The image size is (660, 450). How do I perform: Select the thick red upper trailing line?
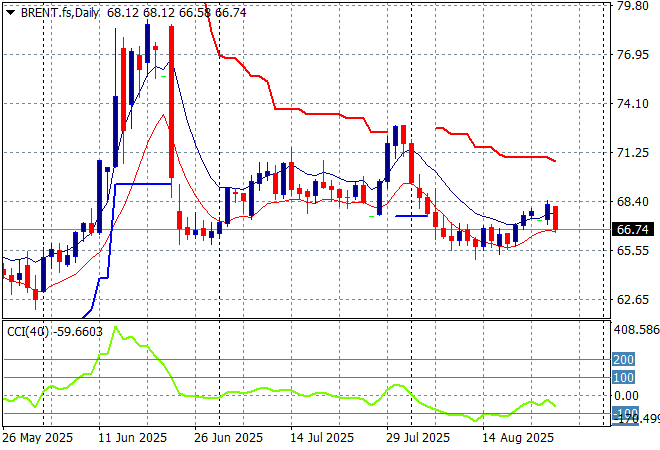[x=300, y=108]
